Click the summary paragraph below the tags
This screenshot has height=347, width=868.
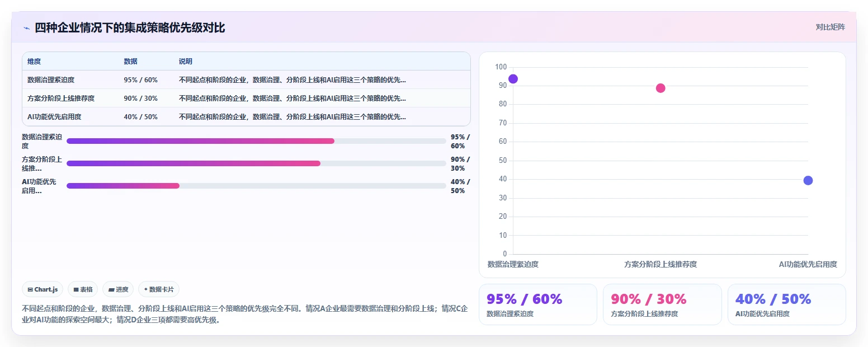244,314
